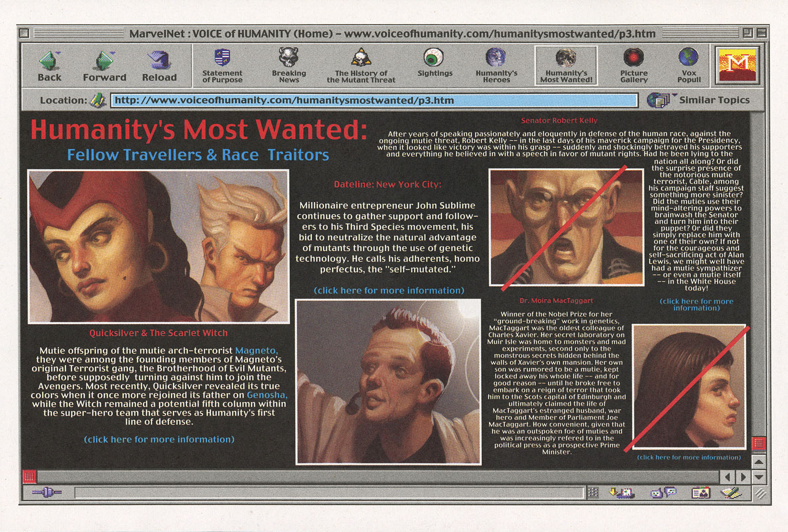This screenshot has height=532, width=788.
Task: Click the 'Fellow Travellers & Race Traitors' subheading
Action: 198,155
